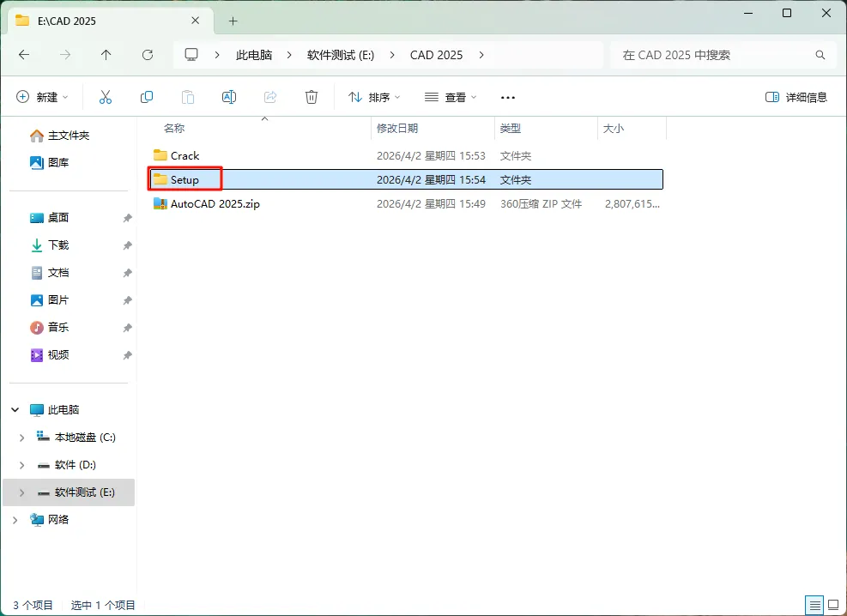Unpin 音乐 with its pin icon
Screen dimensions: 847x616
point(127,328)
